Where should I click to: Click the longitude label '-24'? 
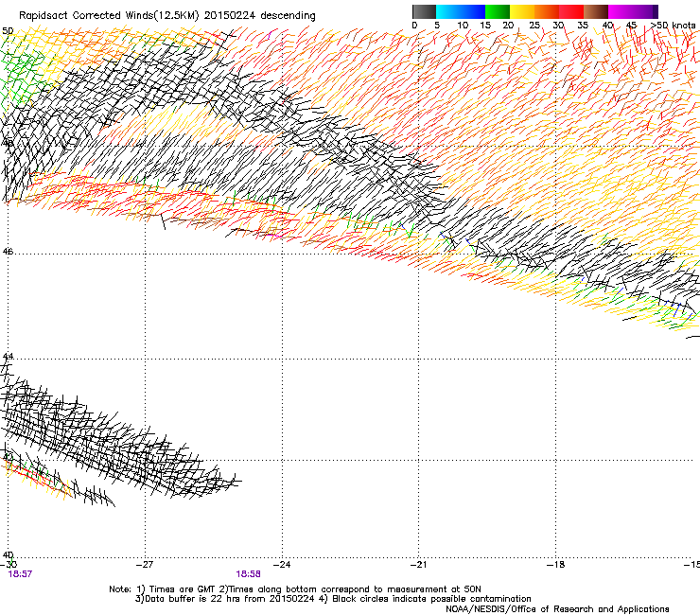pyautogui.click(x=282, y=565)
